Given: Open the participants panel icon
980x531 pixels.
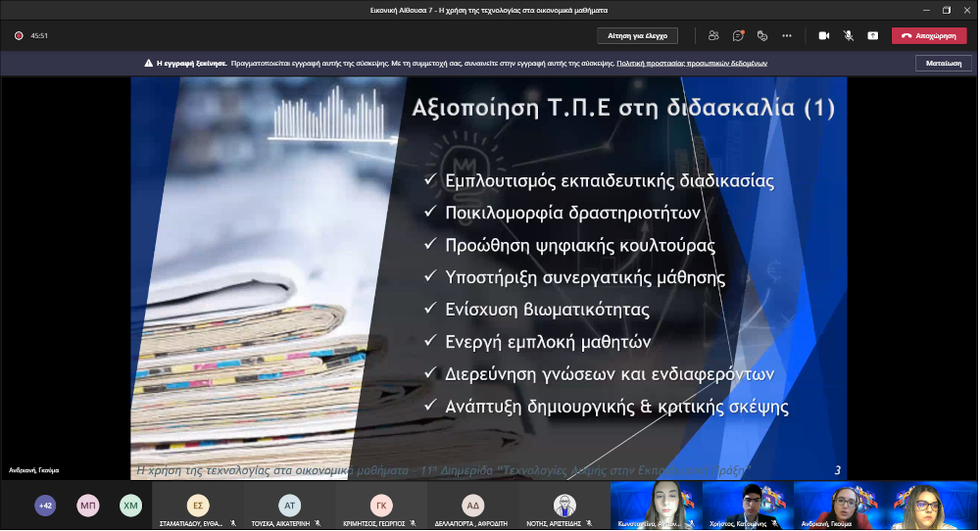Looking at the screenshot, I should [x=713, y=35].
